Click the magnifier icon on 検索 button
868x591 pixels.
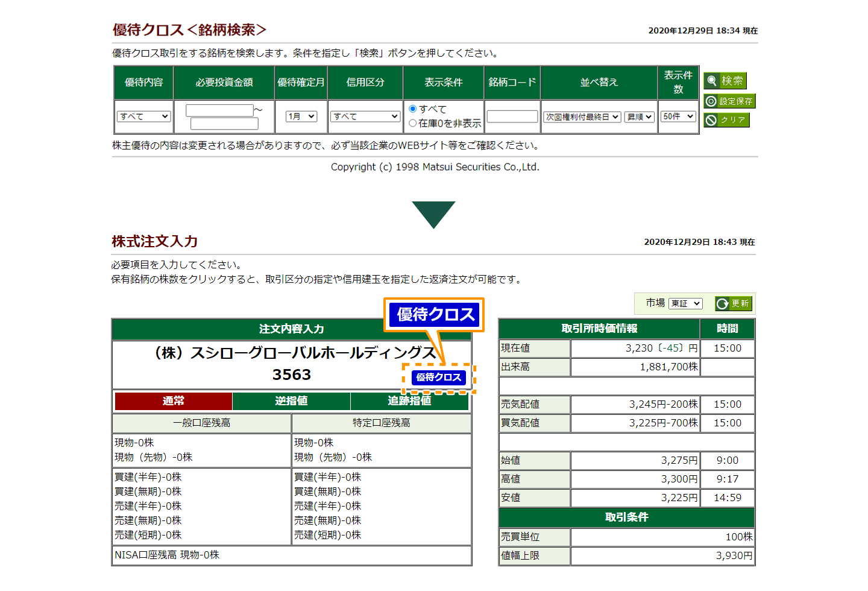pyautogui.click(x=712, y=81)
